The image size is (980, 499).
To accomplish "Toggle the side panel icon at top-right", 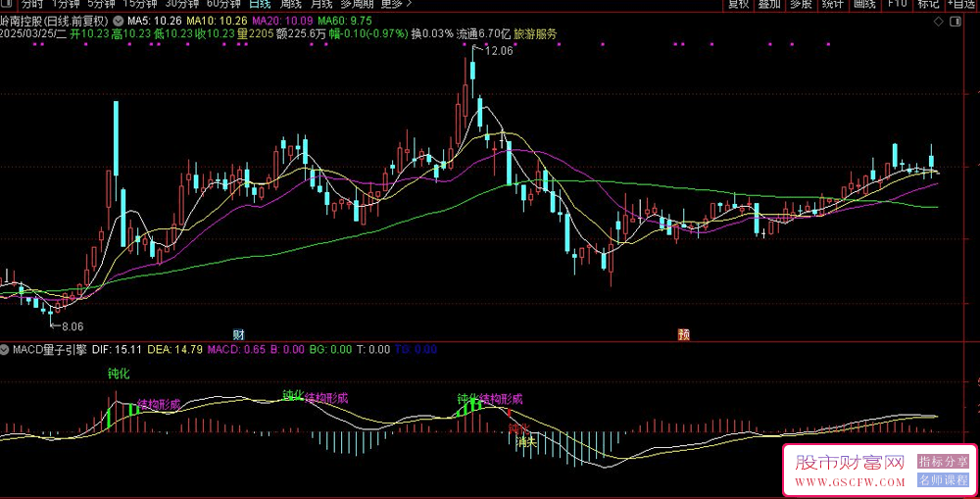I will coord(956,21).
